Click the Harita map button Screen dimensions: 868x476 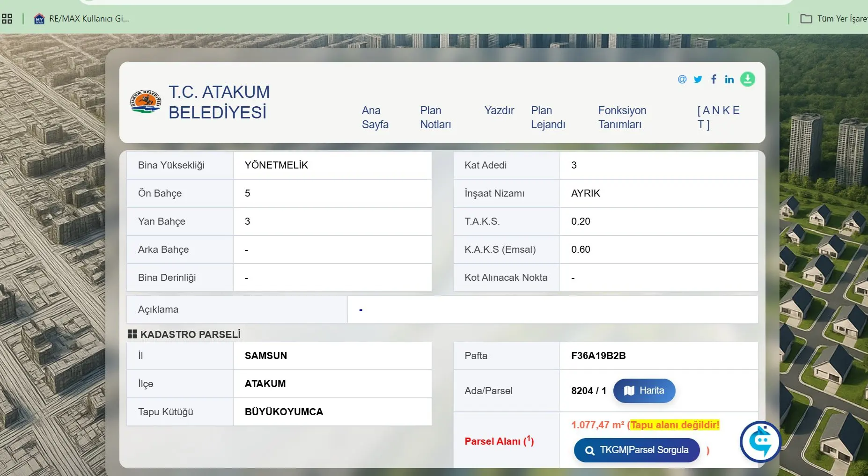point(644,391)
